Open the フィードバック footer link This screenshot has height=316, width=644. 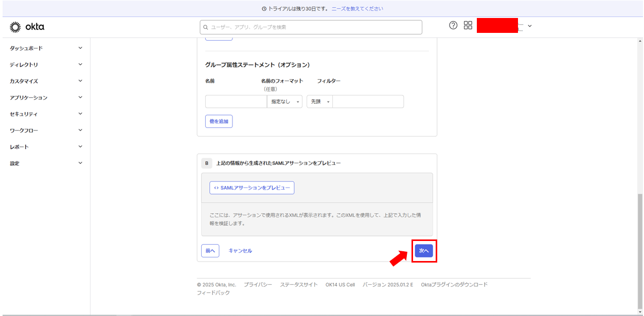tap(213, 293)
